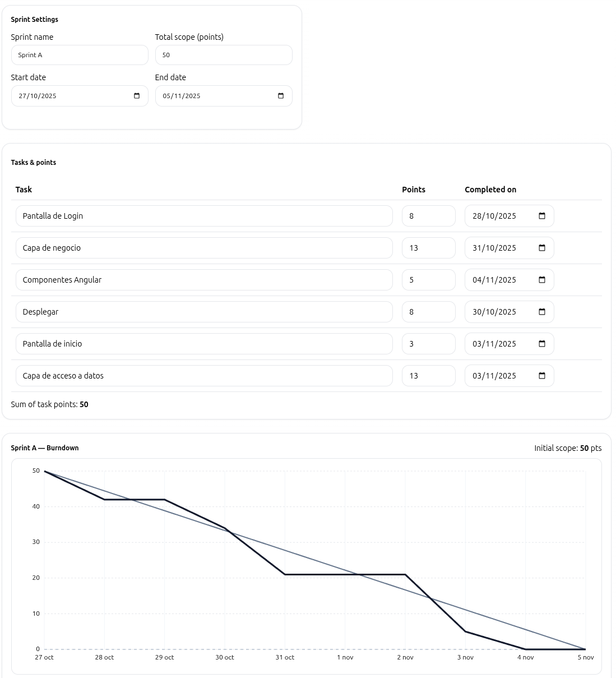Click the 3 nov burndown data point

[465, 631]
